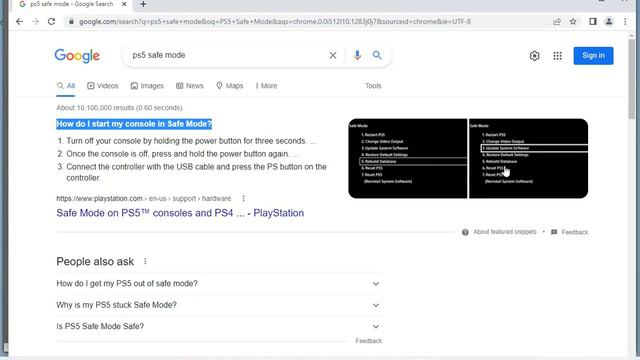This screenshot has height=360, width=640.
Task: Open the Google apps grid icon
Action: (558, 56)
